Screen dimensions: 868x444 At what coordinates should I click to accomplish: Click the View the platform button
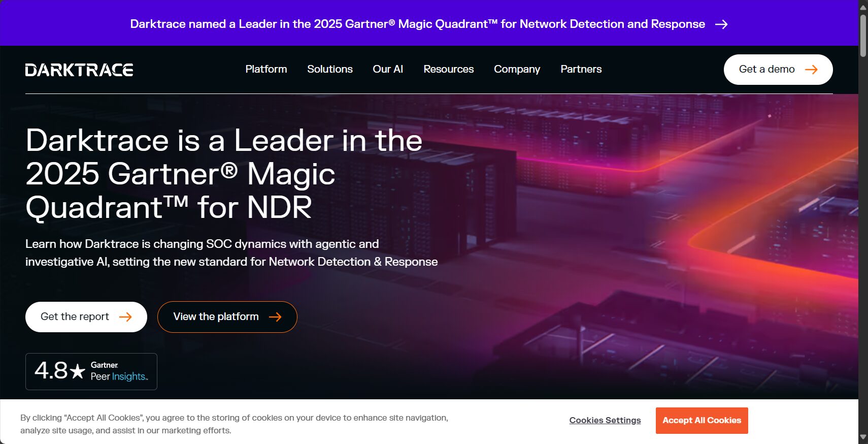[x=227, y=317]
